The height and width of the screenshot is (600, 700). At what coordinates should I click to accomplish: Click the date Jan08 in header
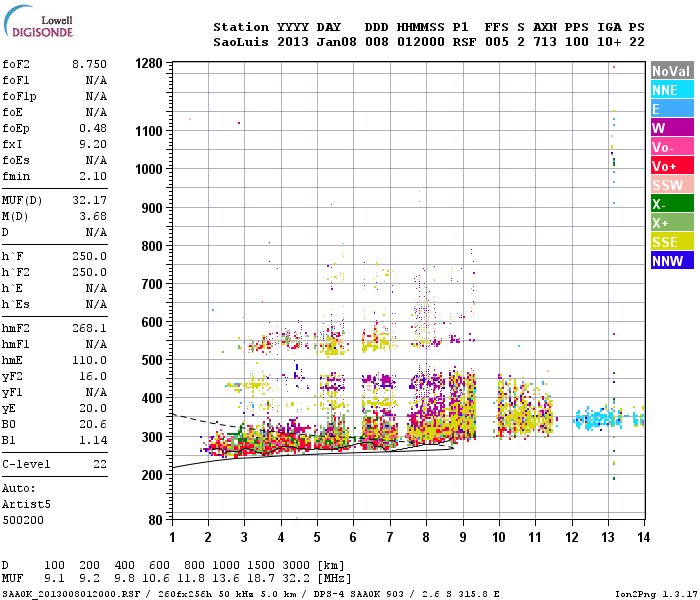coord(336,42)
